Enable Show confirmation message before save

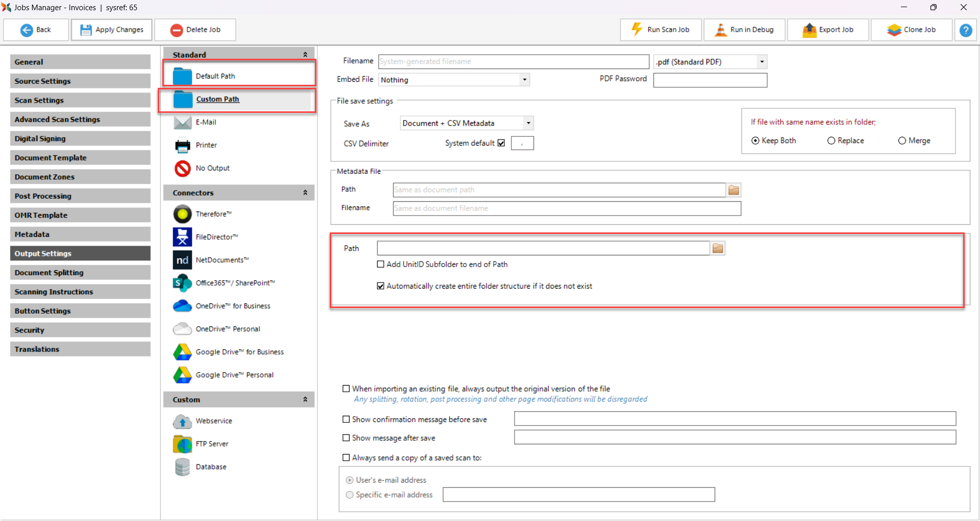tap(346, 419)
